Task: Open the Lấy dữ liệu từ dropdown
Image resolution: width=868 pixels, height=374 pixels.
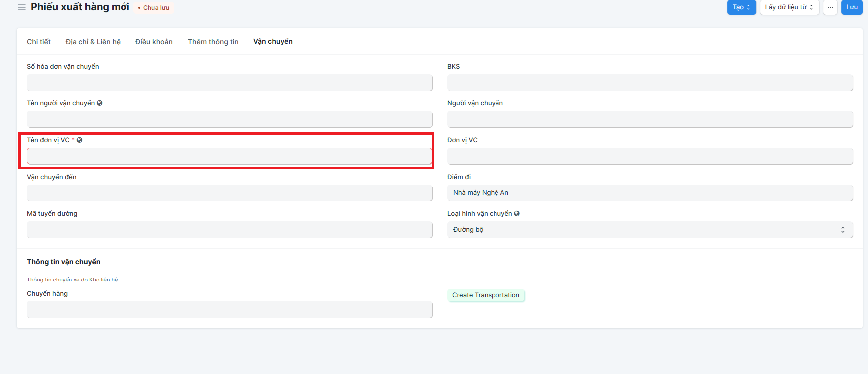Action: tap(789, 7)
